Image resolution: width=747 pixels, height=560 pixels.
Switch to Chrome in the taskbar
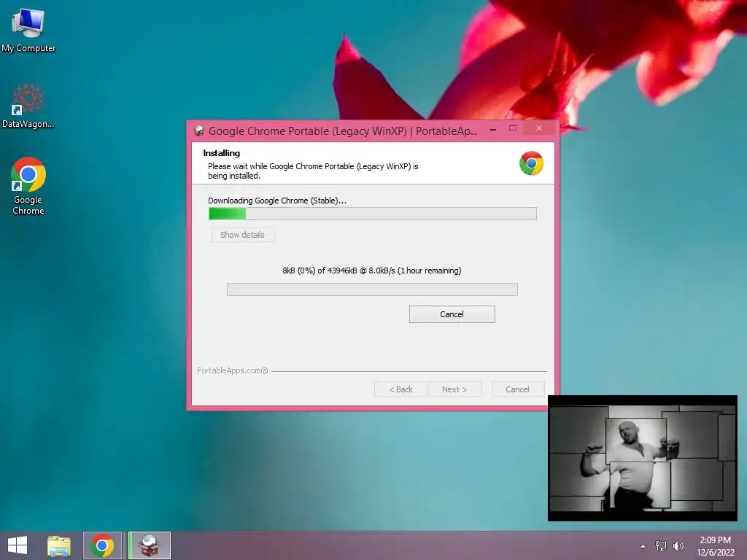tap(102, 545)
